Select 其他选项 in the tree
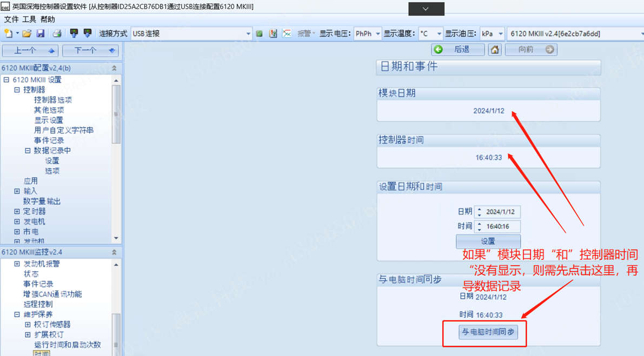Viewport: 644px width, 356px height. [x=49, y=110]
